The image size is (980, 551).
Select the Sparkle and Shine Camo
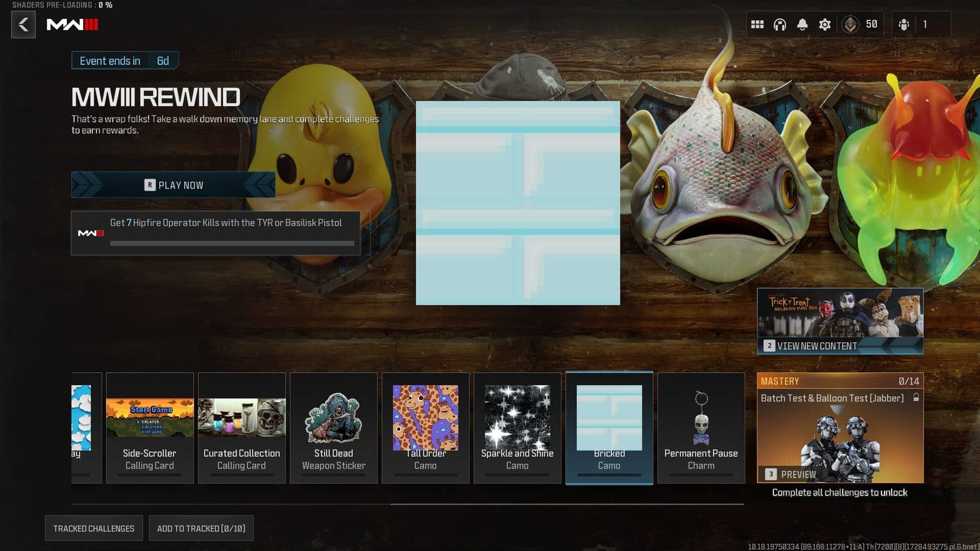coord(517,428)
